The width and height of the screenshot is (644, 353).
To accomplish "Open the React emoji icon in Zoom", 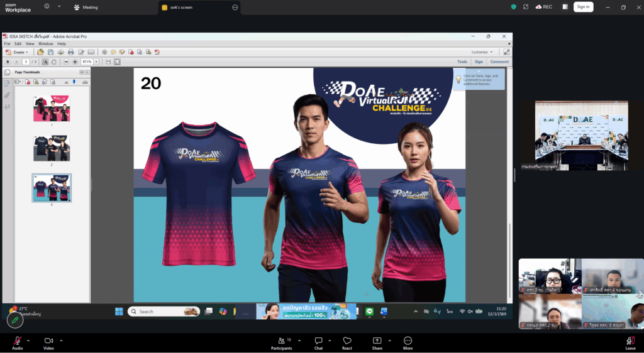I will point(347,342).
